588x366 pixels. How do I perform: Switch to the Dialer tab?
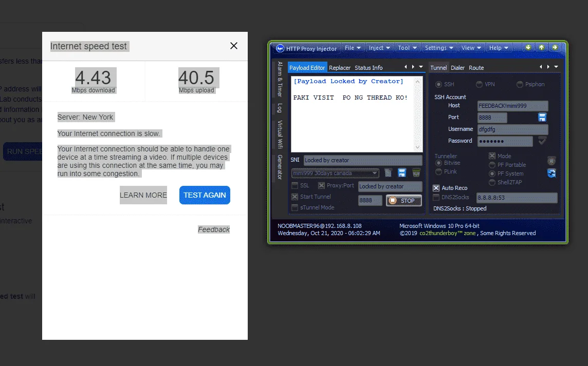[x=457, y=68]
